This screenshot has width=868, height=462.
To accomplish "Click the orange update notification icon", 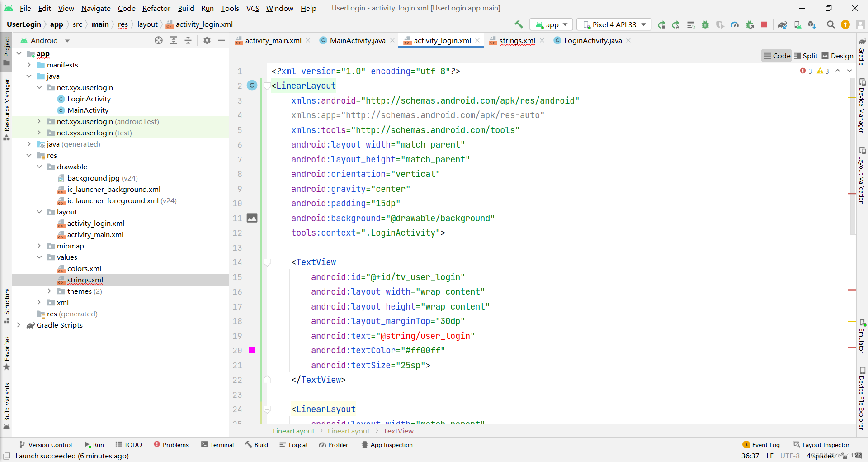I will (x=845, y=24).
